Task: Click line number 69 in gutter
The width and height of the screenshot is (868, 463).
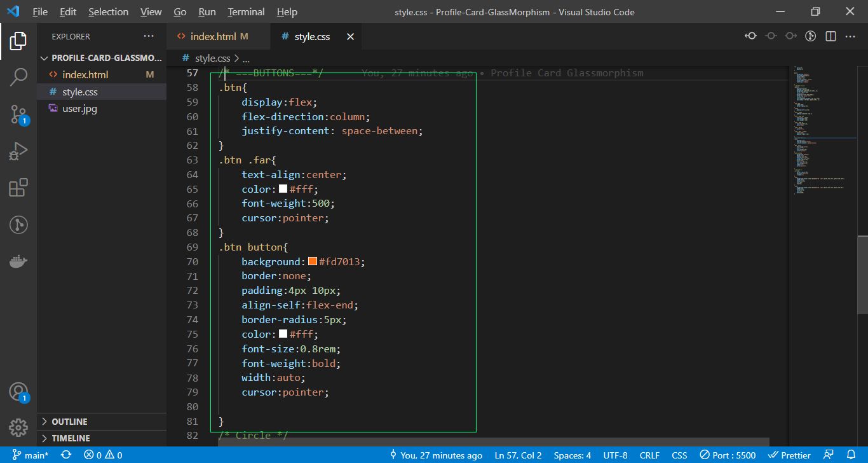Action: (x=192, y=247)
